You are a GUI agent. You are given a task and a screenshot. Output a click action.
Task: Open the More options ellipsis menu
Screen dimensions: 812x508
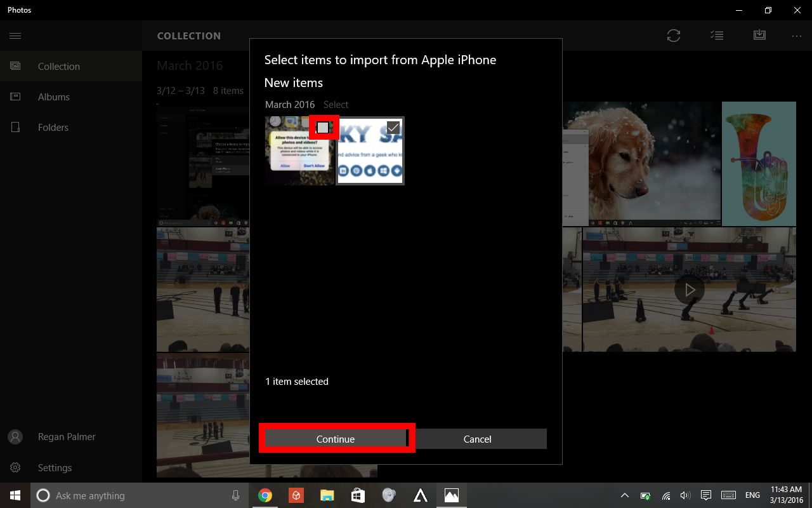797,36
